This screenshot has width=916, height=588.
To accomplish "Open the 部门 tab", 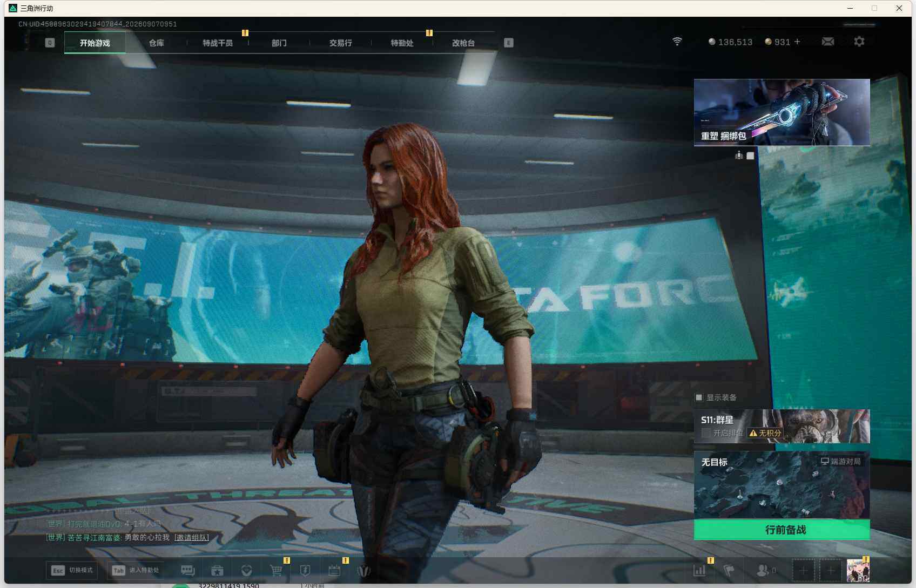I will tap(279, 43).
